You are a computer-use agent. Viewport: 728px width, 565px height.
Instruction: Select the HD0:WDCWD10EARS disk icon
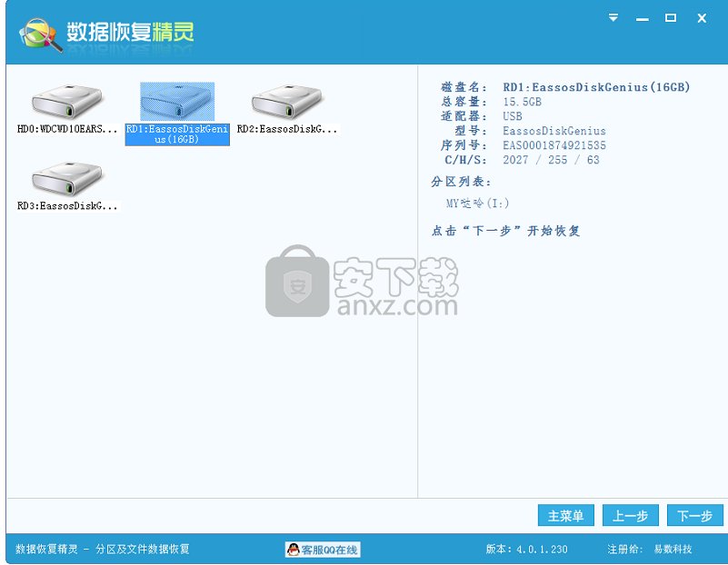coord(67,102)
